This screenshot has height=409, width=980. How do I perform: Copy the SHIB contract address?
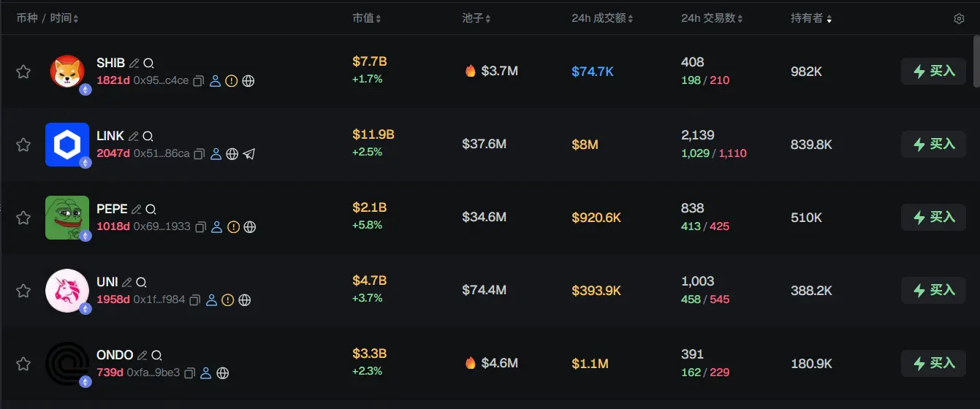coord(198,81)
